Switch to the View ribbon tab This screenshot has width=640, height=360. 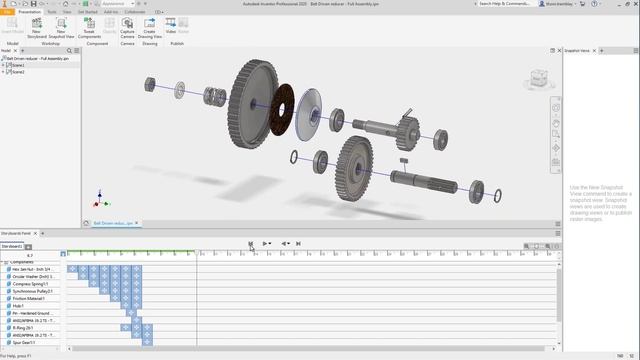[67, 12]
